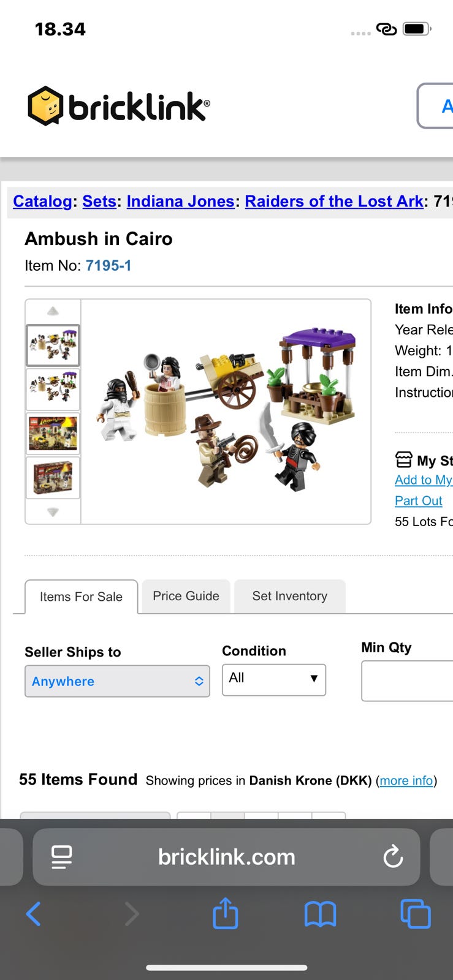453x980 pixels.
Task: Select the Items For Sale tab
Action: (x=81, y=597)
